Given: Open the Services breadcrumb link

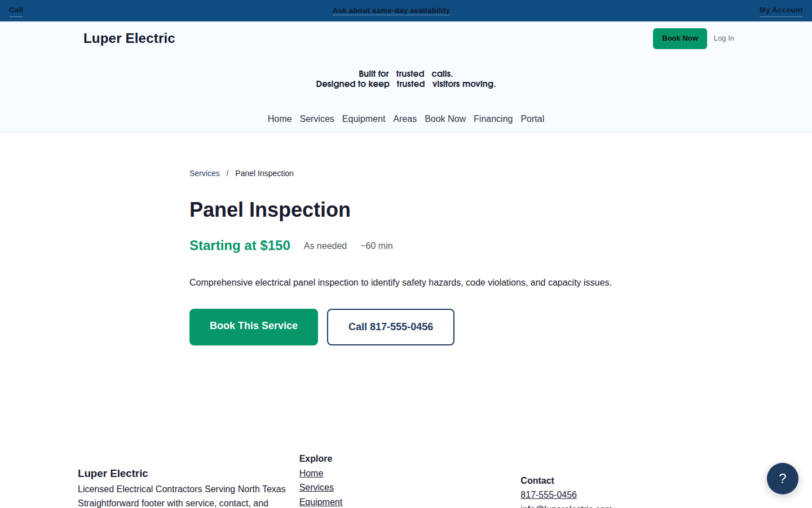Looking at the screenshot, I should (x=204, y=173).
